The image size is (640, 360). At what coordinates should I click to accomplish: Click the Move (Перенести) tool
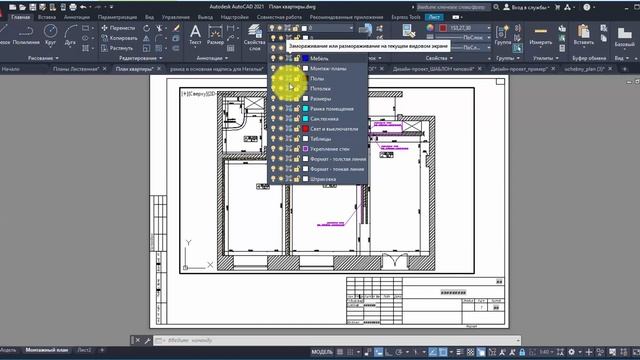click(x=118, y=28)
